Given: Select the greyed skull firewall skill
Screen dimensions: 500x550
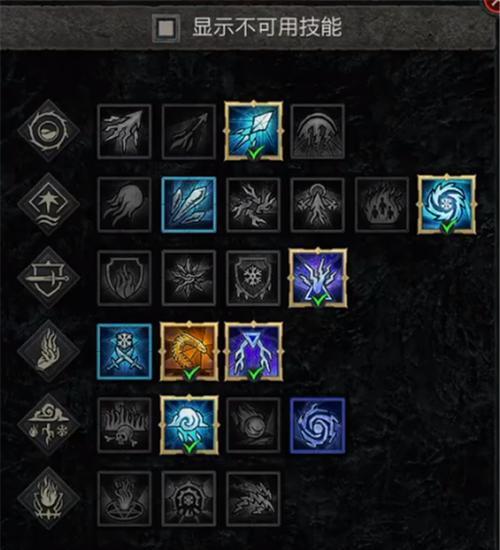Looking at the screenshot, I should tap(125, 425).
